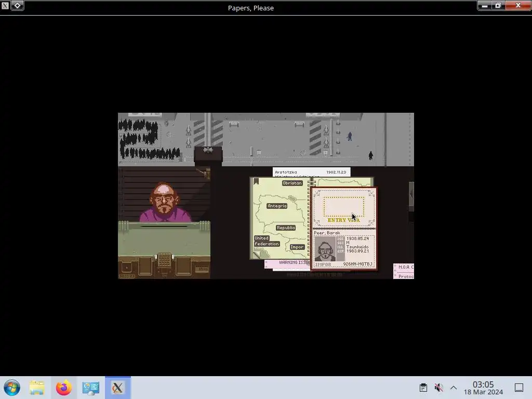Screen dimensions: 532x399
Task: Toggle the diamond pin button in titlebar
Action: tap(17, 5)
